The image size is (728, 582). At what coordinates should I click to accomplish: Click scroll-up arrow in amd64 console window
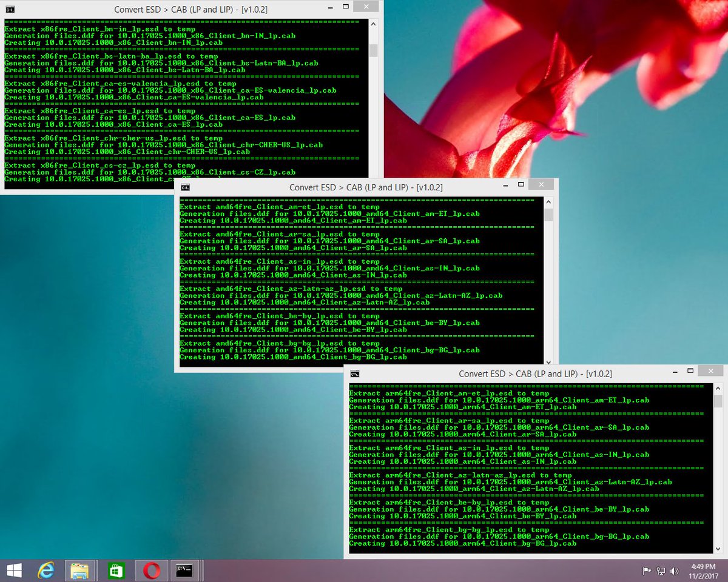(x=548, y=201)
